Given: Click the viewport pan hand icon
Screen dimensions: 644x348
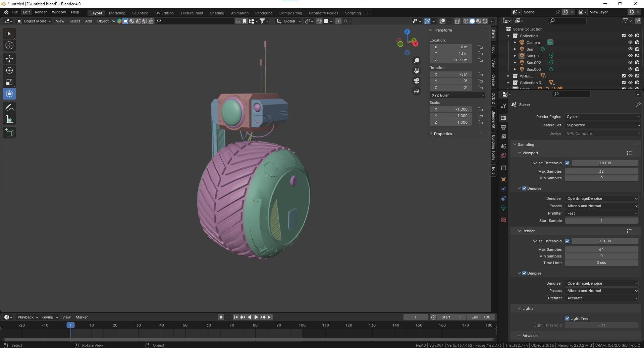Looking at the screenshot, I should 417,71.
